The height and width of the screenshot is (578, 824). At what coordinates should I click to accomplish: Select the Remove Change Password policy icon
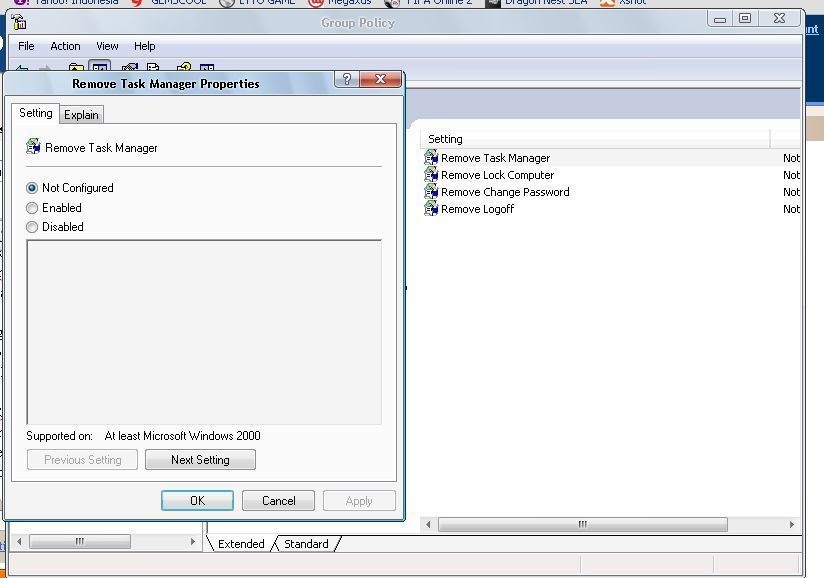[x=431, y=192]
